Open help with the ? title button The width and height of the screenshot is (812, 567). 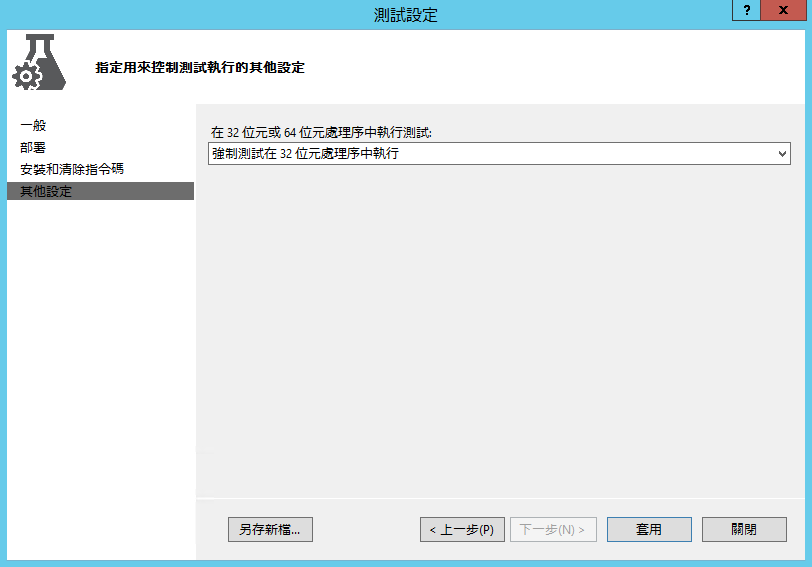tap(746, 10)
